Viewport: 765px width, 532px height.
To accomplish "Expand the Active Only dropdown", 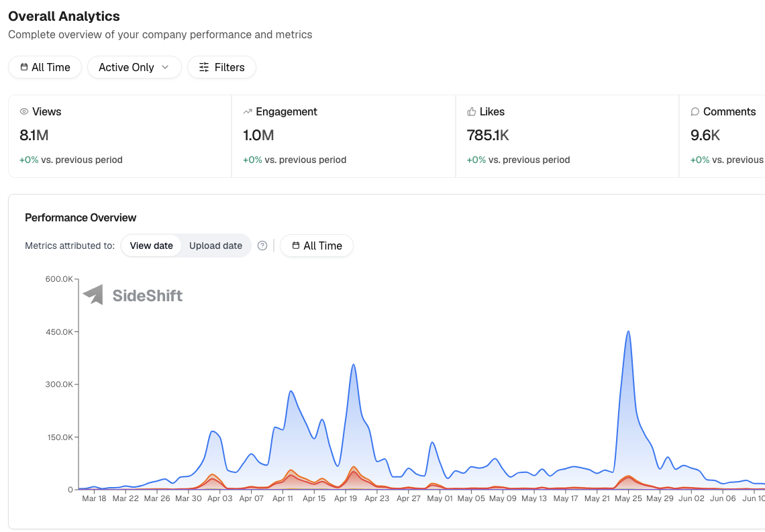I will [x=134, y=67].
